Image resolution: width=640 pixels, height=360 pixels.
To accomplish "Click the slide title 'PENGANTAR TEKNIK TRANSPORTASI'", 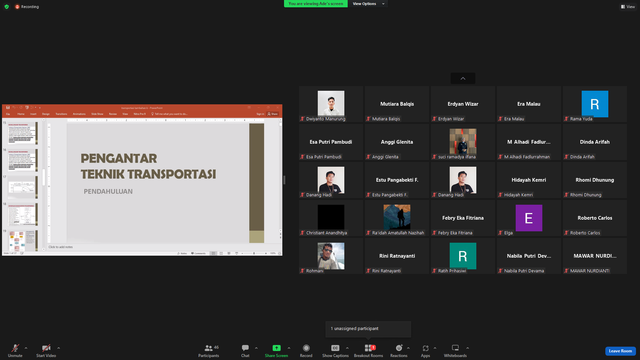I will click(x=148, y=166).
